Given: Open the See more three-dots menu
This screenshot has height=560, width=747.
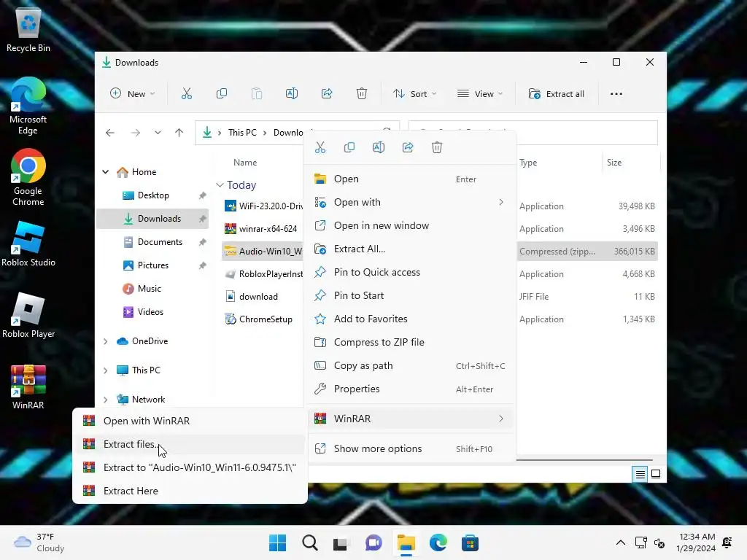Looking at the screenshot, I should click(616, 94).
